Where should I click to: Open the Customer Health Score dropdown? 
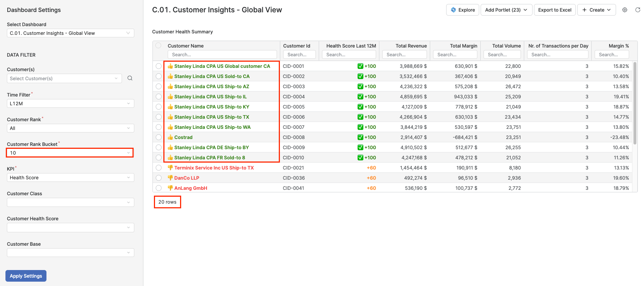(x=70, y=228)
